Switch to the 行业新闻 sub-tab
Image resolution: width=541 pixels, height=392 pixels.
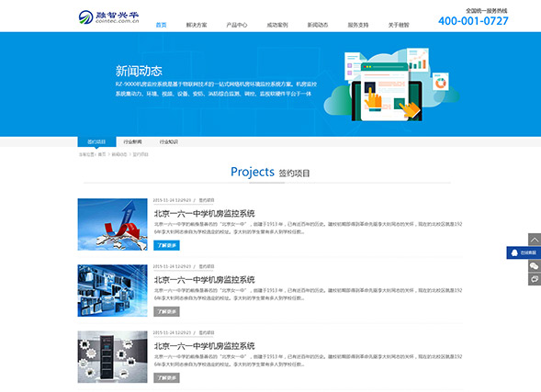click(x=132, y=141)
